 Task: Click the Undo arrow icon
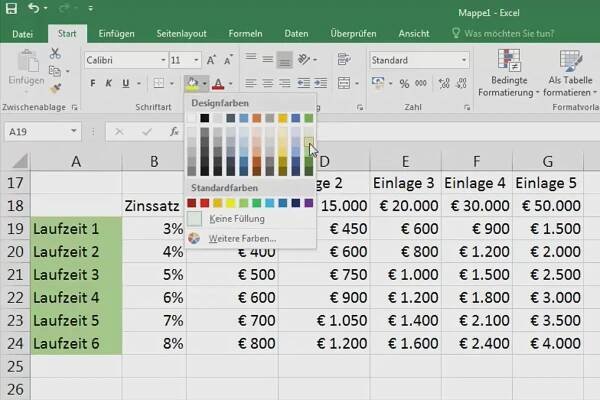[35, 9]
